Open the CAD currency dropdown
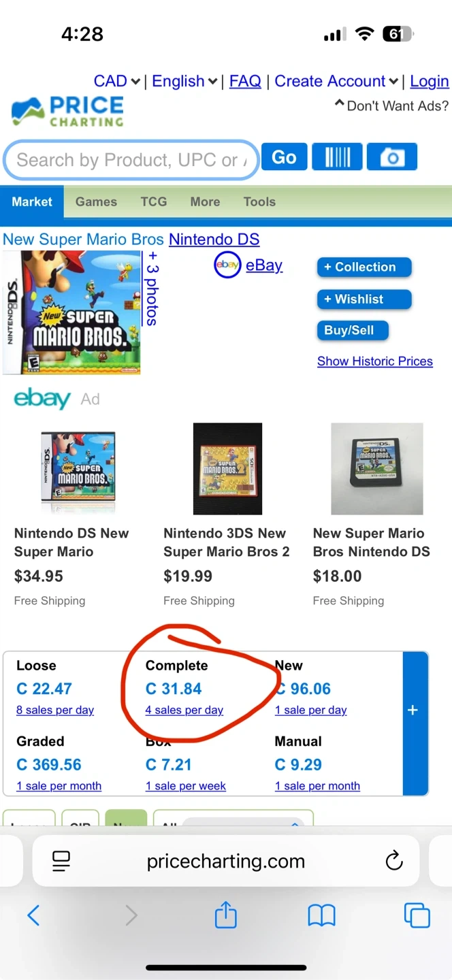Screen dimensions: 452x980 [116, 82]
